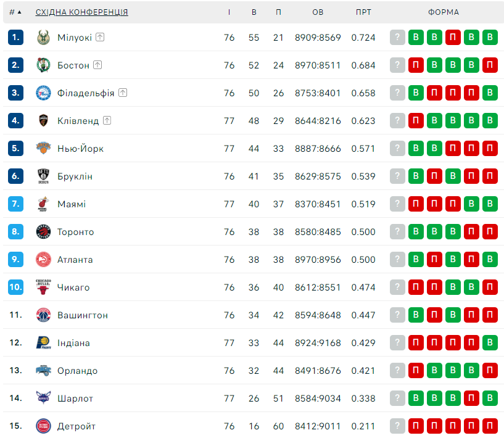Sort table by the # rank column

coord(15,12)
